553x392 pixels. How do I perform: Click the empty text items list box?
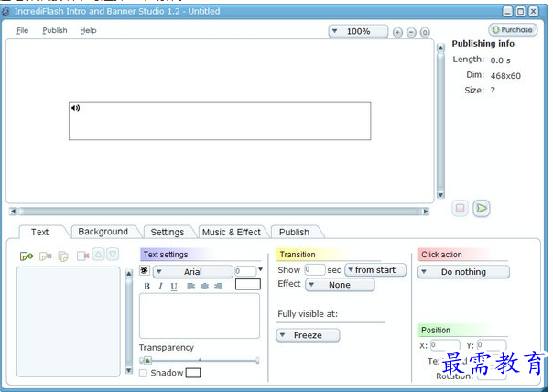(69, 321)
